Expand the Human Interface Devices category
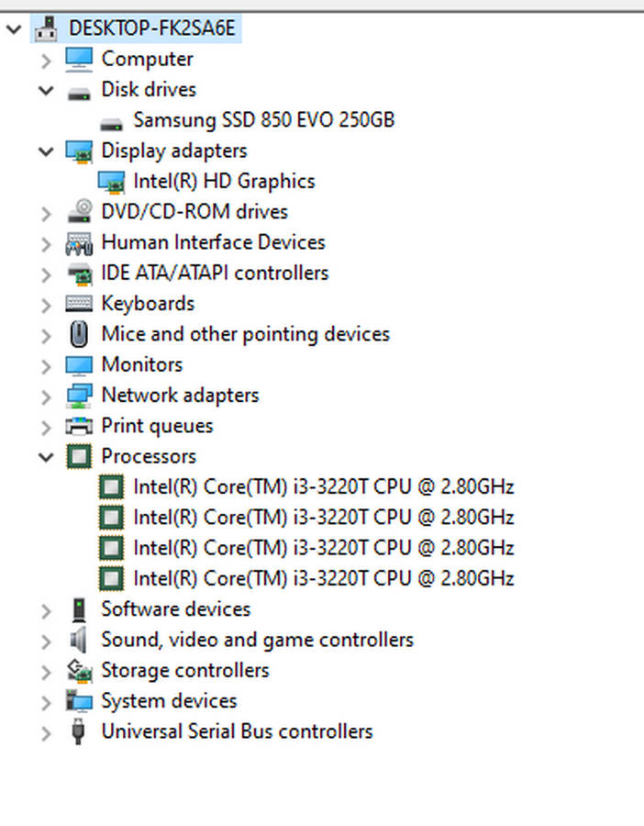The height and width of the screenshot is (826, 644). [46, 242]
